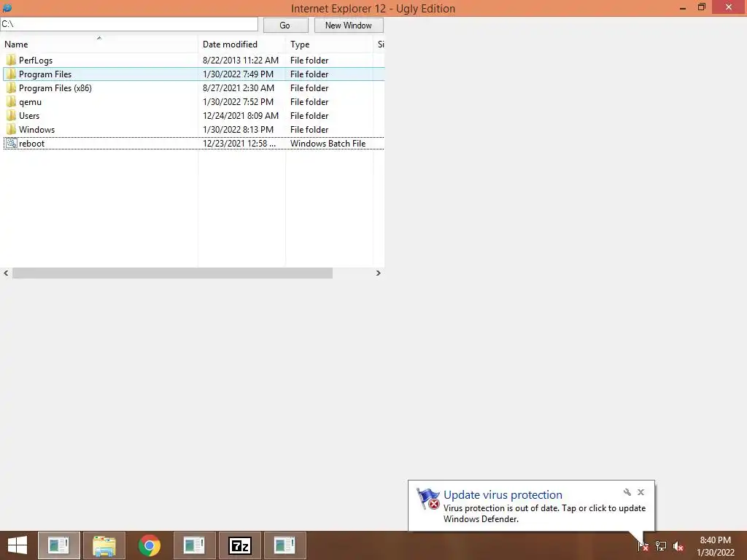Switch to first taskbar application window
This screenshot has width=747, height=560.
point(59,545)
